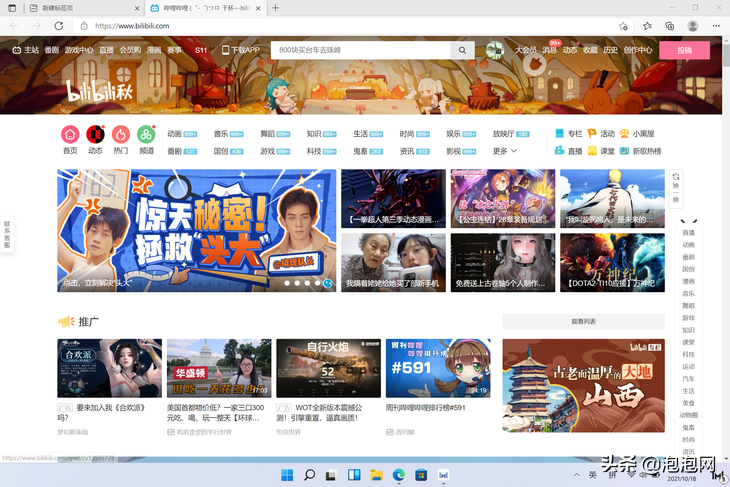Open the 热门 flame icon
The width and height of the screenshot is (730, 487).
(x=121, y=135)
